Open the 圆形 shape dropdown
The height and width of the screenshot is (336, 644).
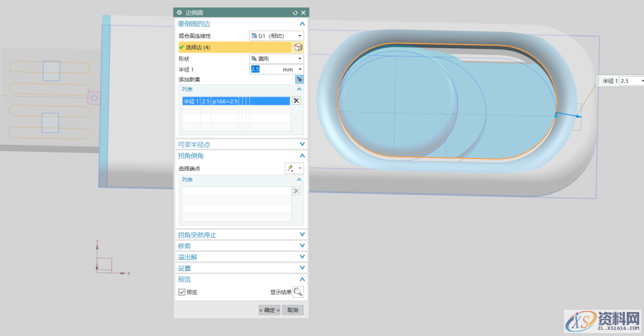tap(276, 58)
